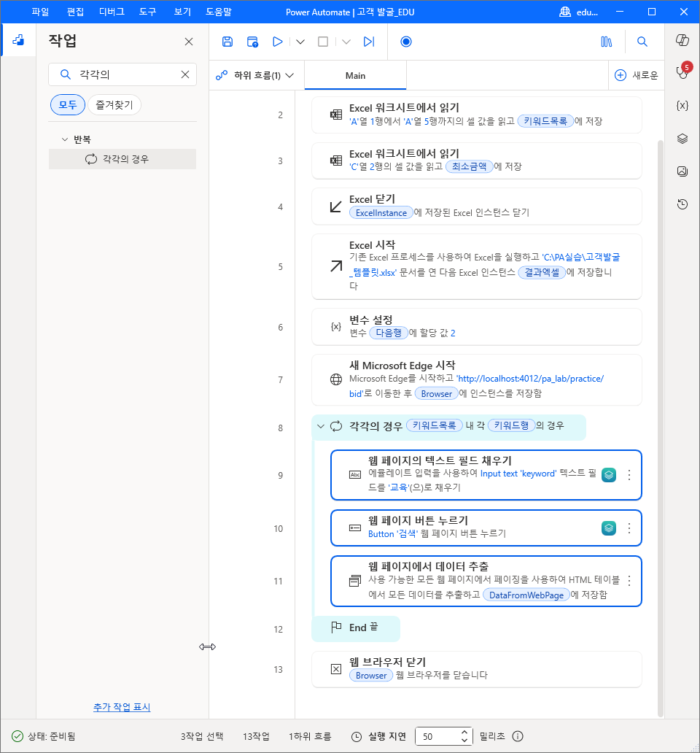This screenshot has width=700, height=753.
Task: Open the 도움말 menu
Action: [218, 12]
